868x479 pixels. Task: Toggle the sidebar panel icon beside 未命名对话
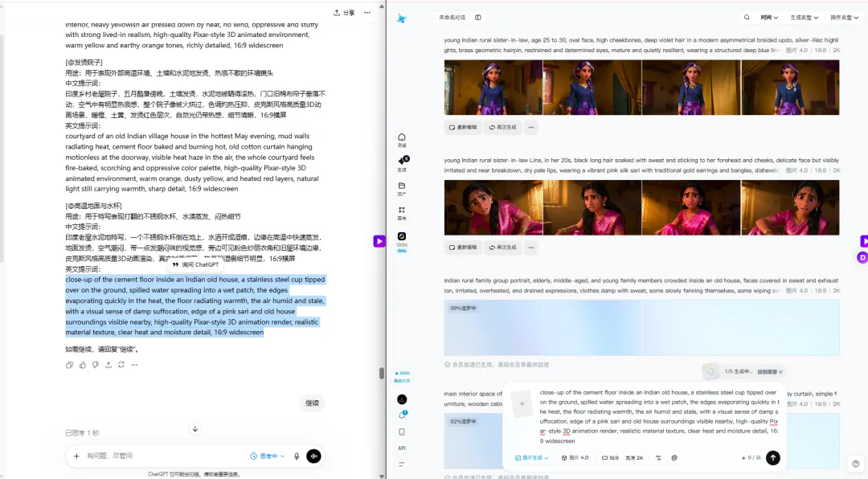[477, 18]
